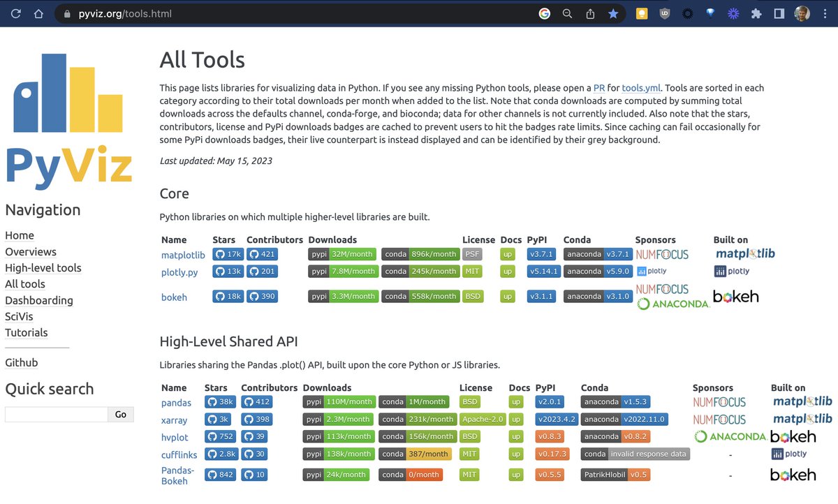Screen dimensions: 838x504
Task: Open the hvplot library name link
Action: tap(175, 437)
